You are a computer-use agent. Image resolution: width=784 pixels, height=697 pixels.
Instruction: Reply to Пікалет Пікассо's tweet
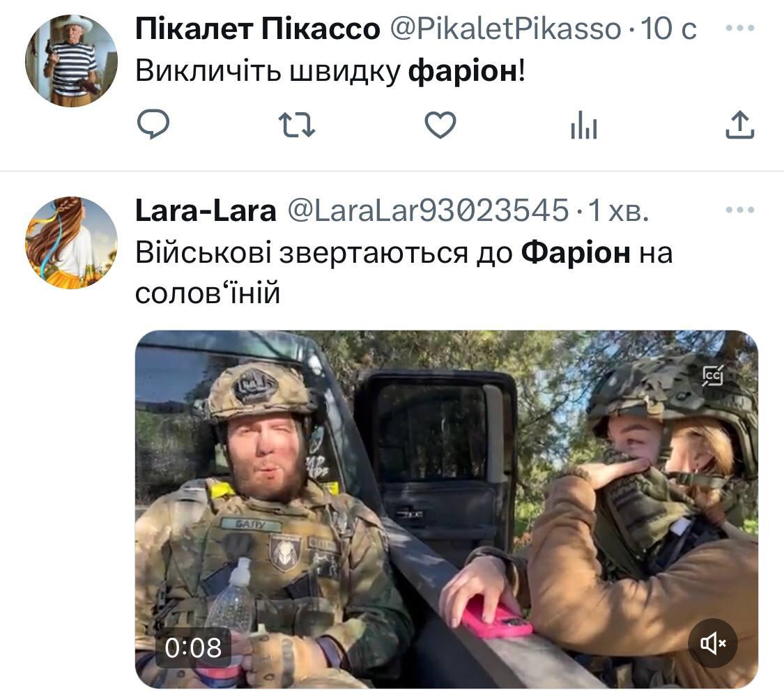(153, 123)
